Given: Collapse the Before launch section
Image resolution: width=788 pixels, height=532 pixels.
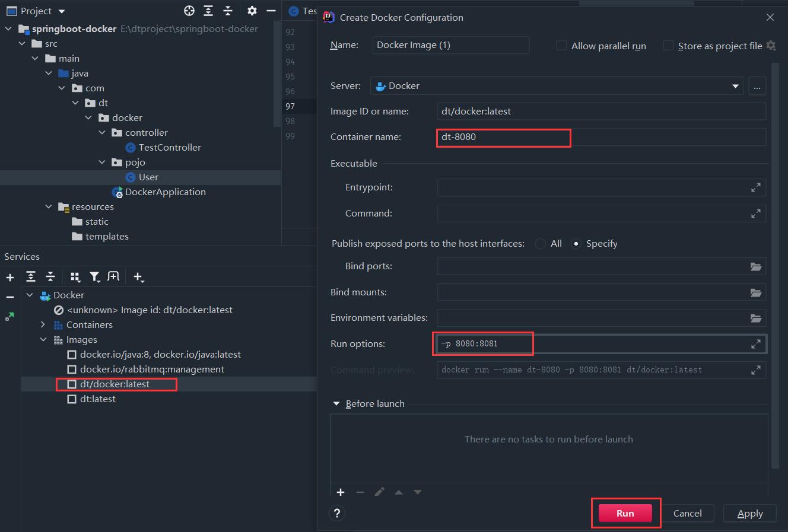Looking at the screenshot, I should click(336, 404).
